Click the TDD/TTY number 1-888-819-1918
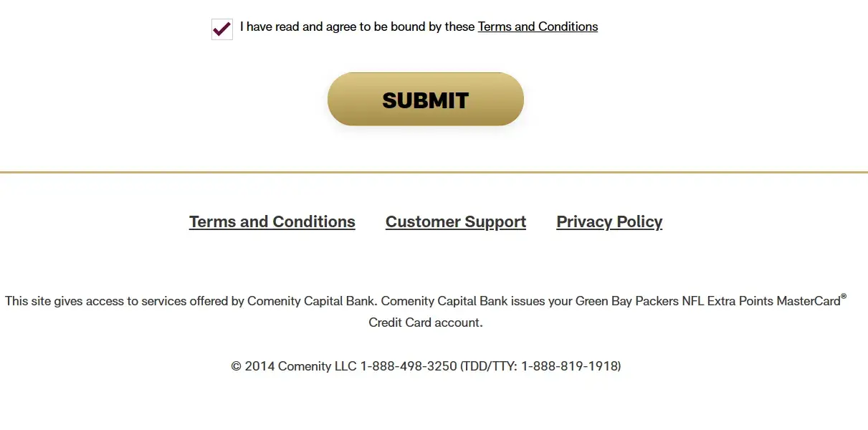Image resolution: width=868 pixels, height=430 pixels. click(x=569, y=366)
